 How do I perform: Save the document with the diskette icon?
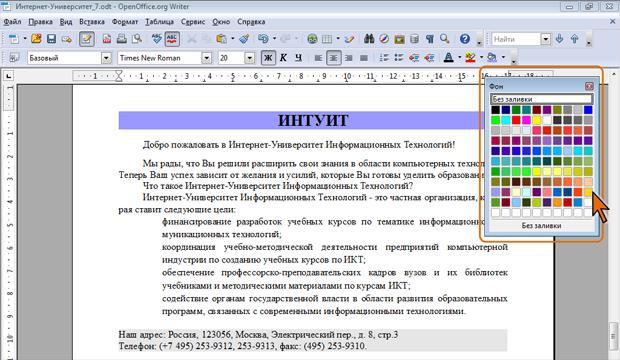tap(51, 39)
